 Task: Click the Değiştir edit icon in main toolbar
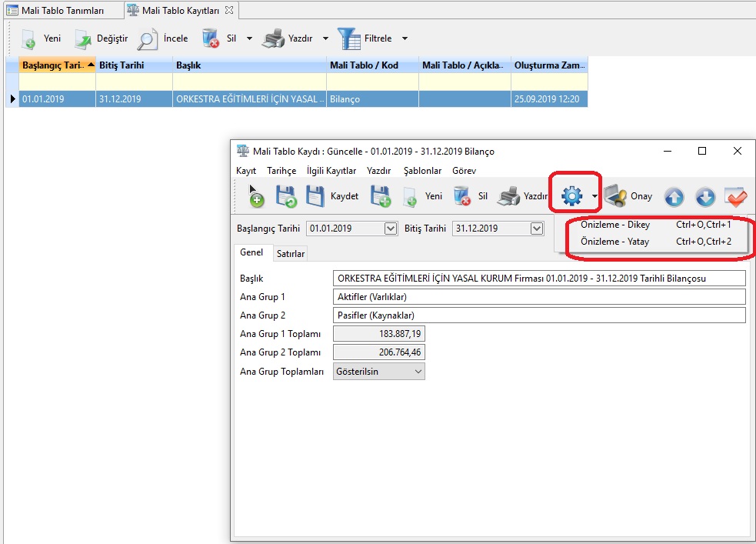pyautogui.click(x=83, y=38)
